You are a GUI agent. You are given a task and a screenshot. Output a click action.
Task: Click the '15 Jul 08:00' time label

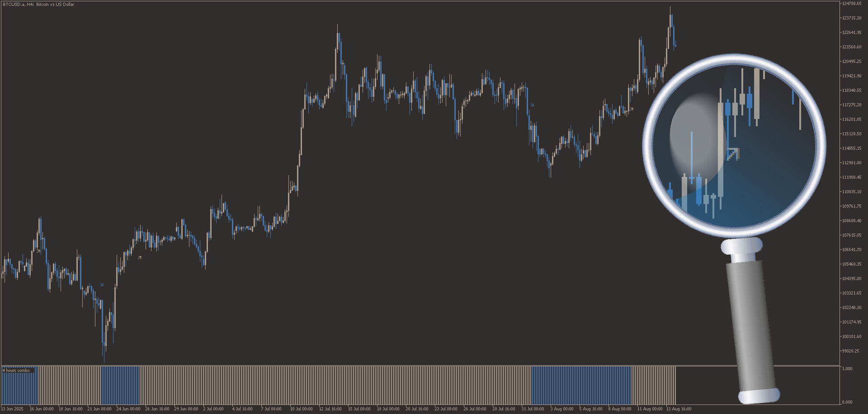[x=359, y=409]
